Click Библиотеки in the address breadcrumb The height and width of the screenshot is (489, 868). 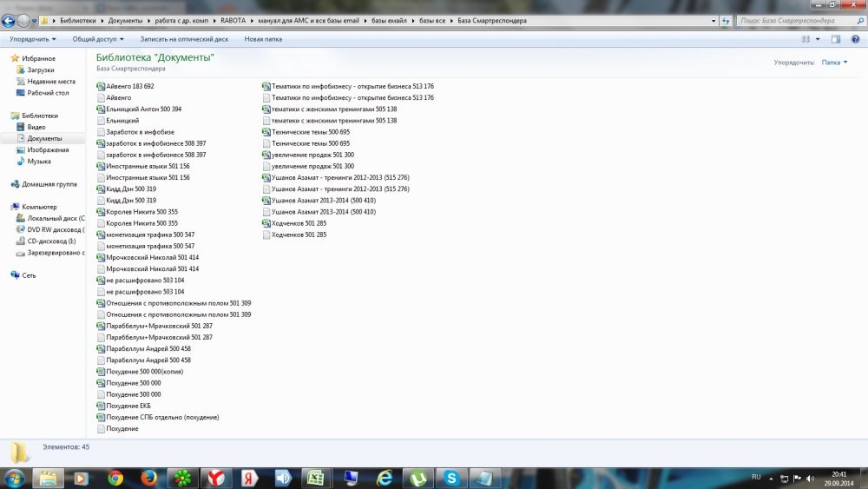click(x=77, y=21)
